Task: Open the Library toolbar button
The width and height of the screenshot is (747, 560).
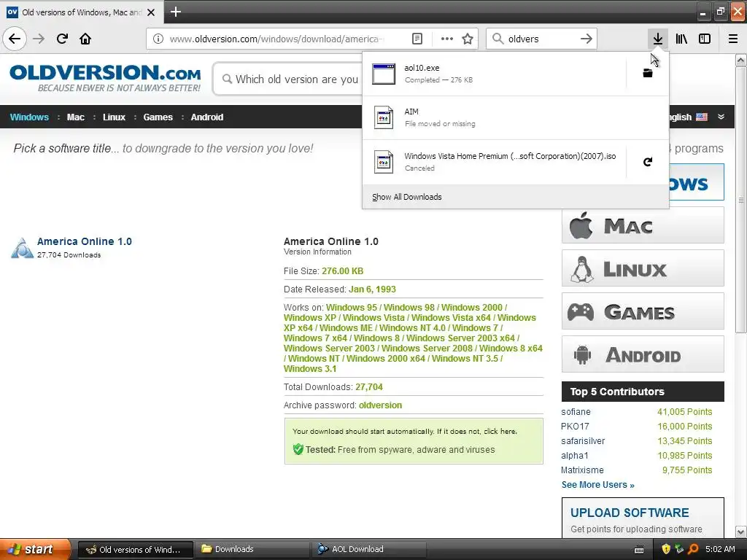Action: [681, 39]
